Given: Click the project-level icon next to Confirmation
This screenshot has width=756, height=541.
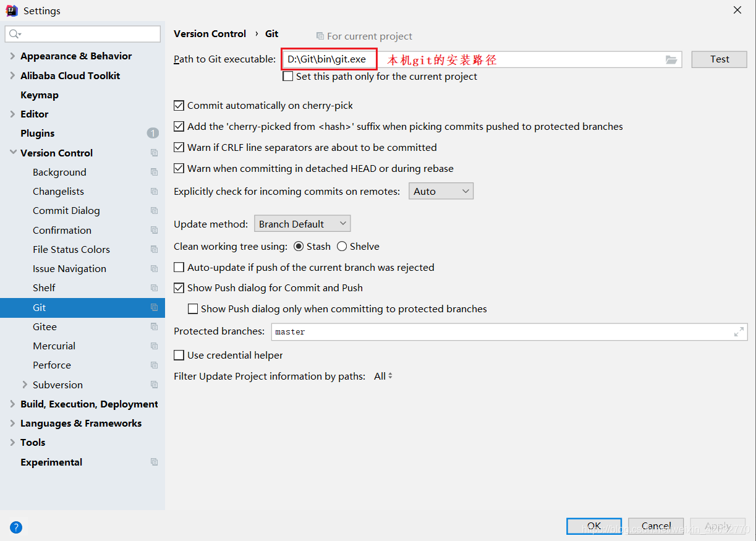Looking at the screenshot, I should tap(154, 230).
